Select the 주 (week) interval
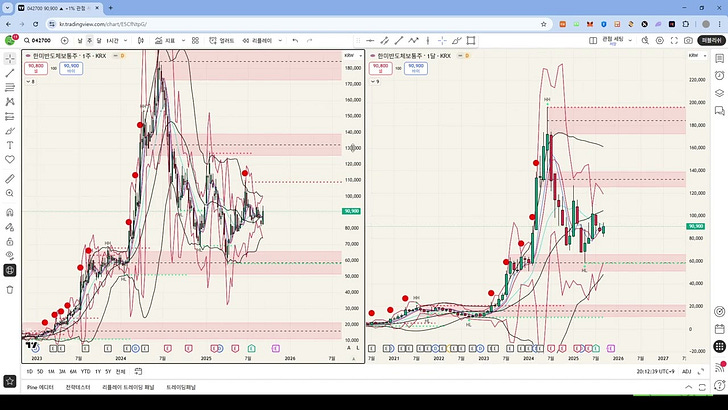Screen dimensions: 728x410 point(90,40)
